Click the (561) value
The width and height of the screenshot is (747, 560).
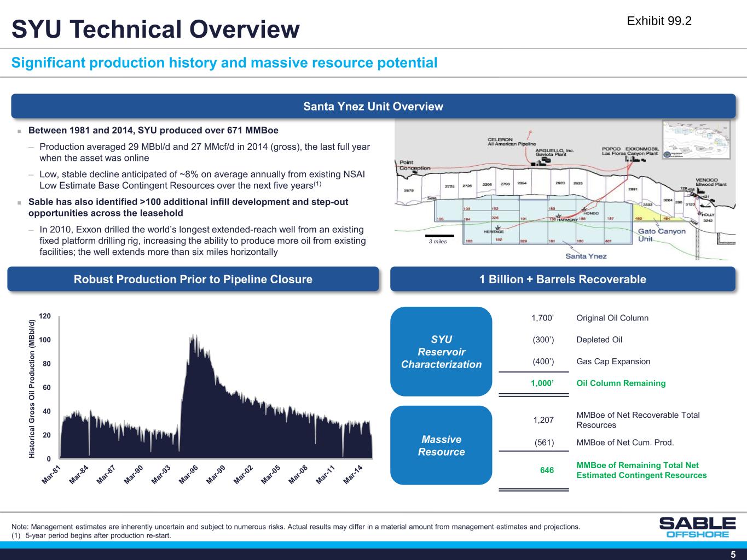pyautogui.click(x=544, y=442)
